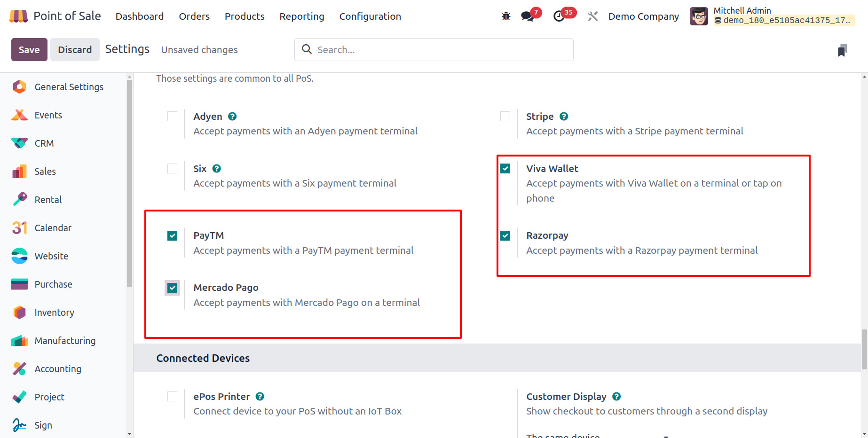Select the CRM app icon
This screenshot has width=868, height=438.
coord(19,143)
